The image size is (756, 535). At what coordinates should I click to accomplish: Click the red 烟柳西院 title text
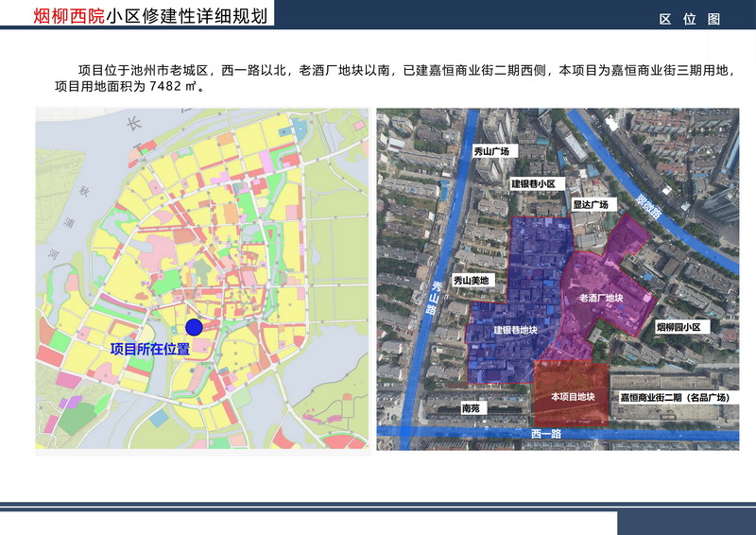pos(69,17)
